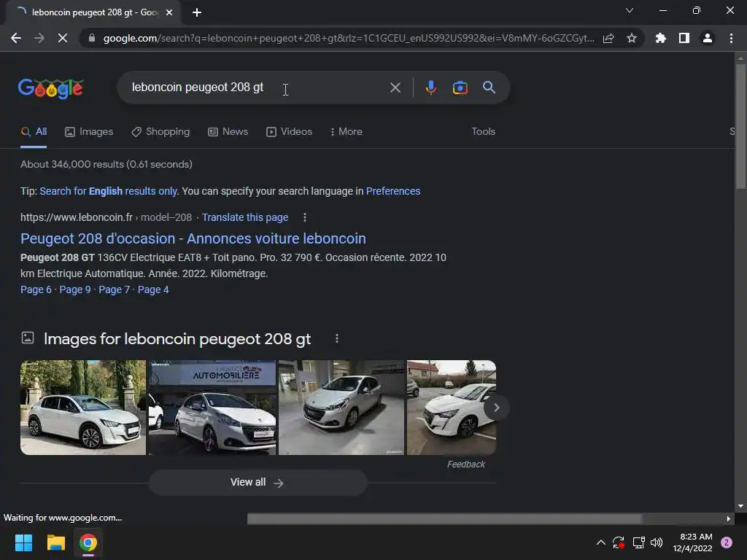Click the browser back arrow
Image resolution: width=747 pixels, height=560 pixels.
16,38
